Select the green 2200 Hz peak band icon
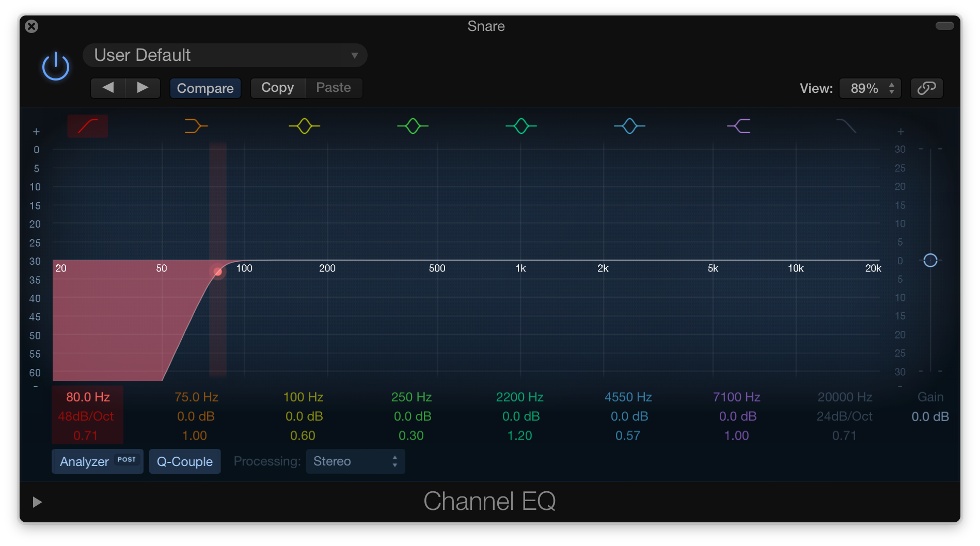 pyautogui.click(x=520, y=125)
